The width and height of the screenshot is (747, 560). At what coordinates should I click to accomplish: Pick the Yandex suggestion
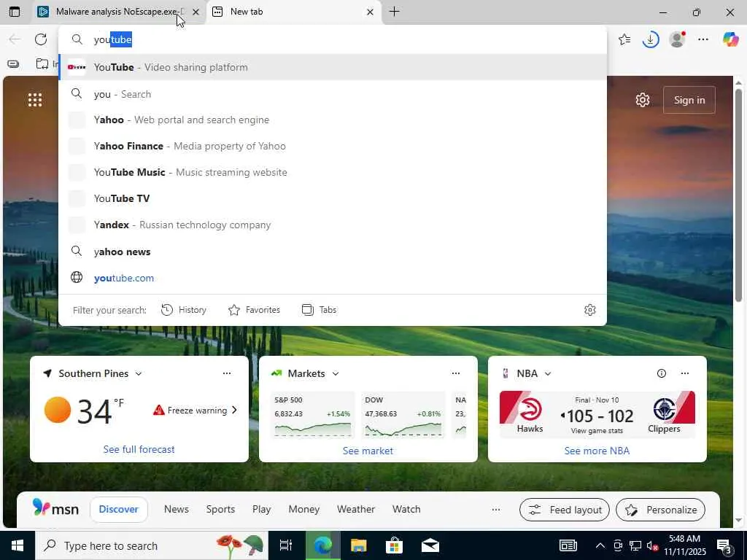(x=333, y=225)
